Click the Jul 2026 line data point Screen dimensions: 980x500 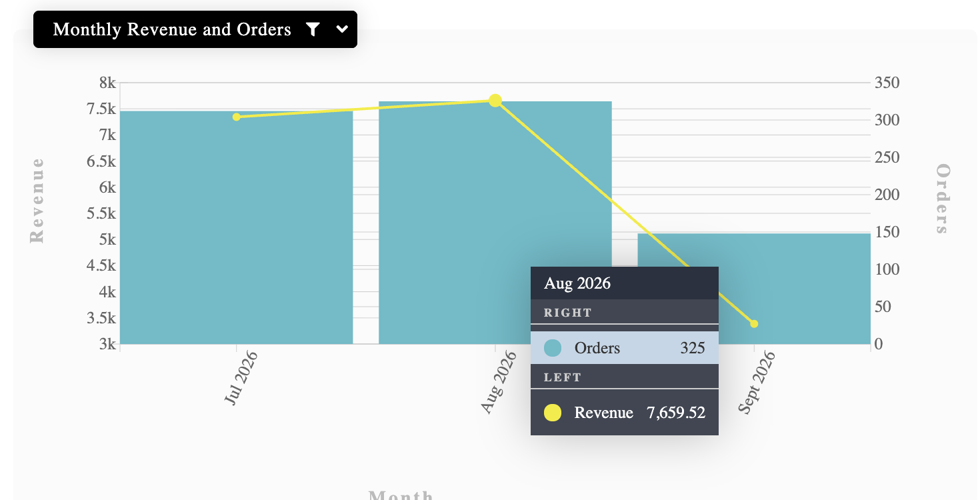(236, 117)
